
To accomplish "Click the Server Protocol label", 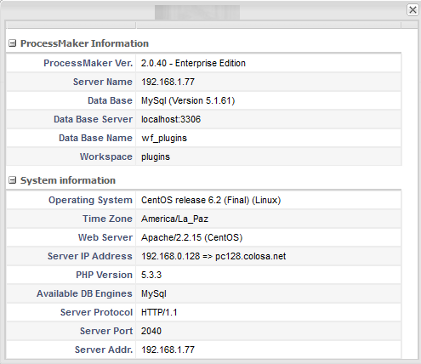I will pyautogui.click(x=96, y=312).
